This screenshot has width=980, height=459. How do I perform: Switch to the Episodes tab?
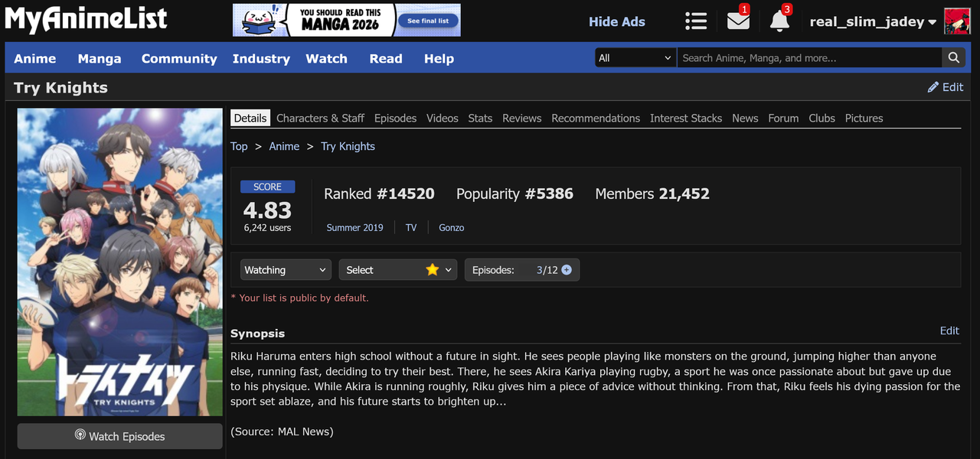(x=395, y=118)
